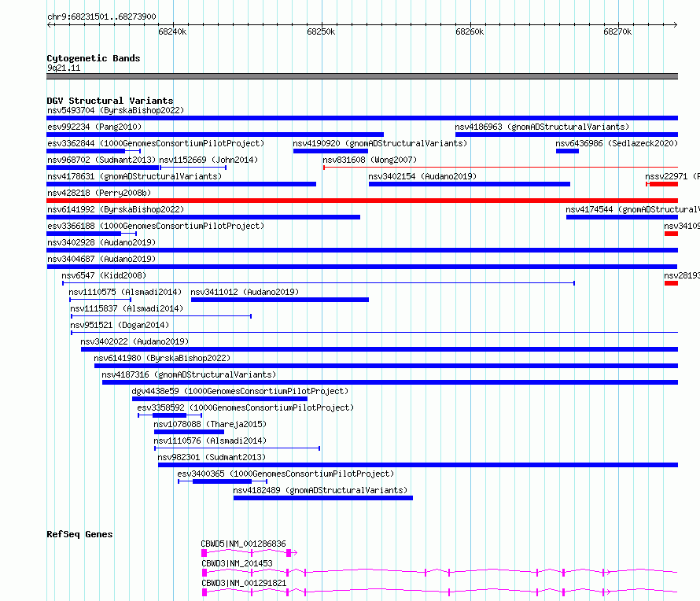700x601 pixels.
Task: Click the red nsv428218 variant bar
Action: pos(362,201)
